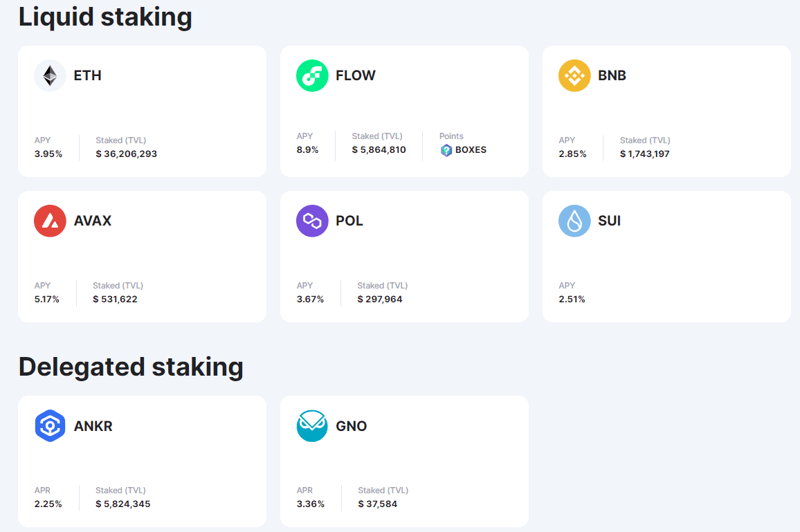The height and width of the screenshot is (532, 800).
Task: Click ETH staked TVL value $36,206,293
Action: point(126,154)
